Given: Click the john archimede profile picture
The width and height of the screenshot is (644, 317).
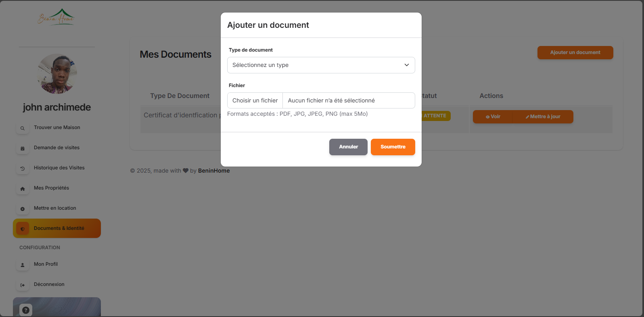Looking at the screenshot, I should click(x=57, y=74).
